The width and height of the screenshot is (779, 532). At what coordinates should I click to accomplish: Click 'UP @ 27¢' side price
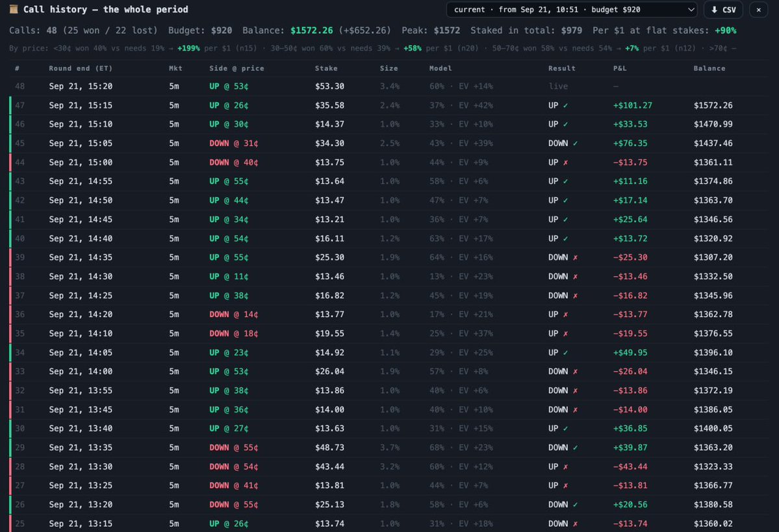229,428
